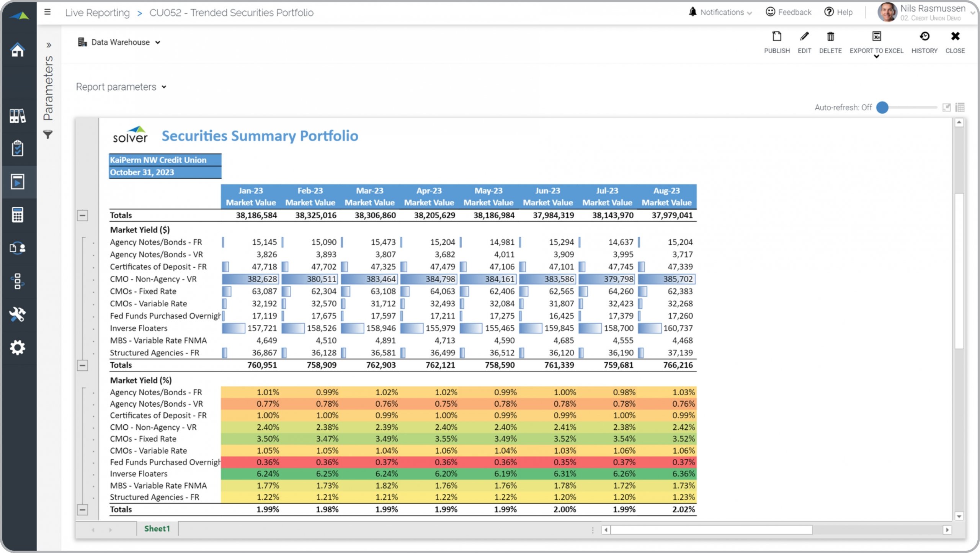Click the Feedback button
Viewport: 980px width, 553px height.
(789, 12)
